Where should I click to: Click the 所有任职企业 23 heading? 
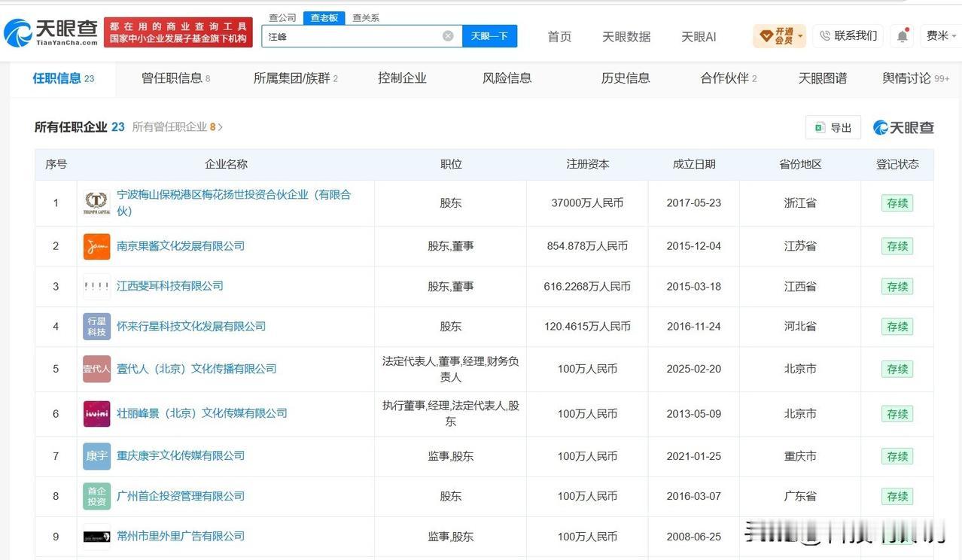click(80, 127)
